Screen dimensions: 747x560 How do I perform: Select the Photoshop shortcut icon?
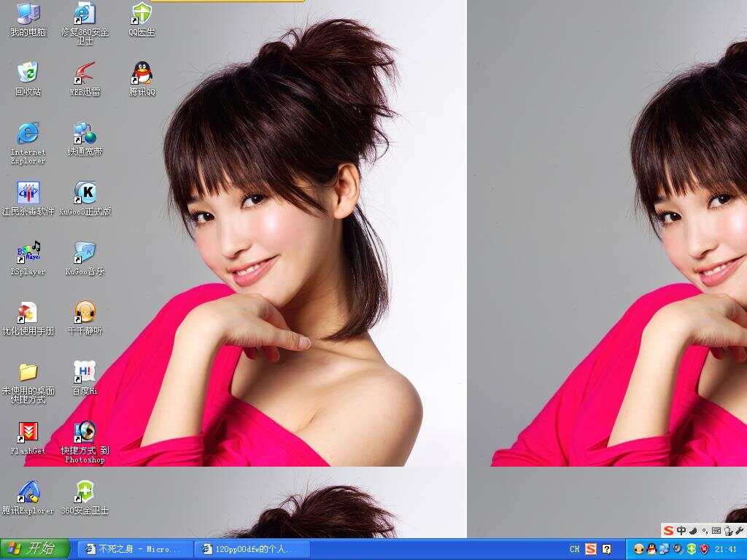85,443
